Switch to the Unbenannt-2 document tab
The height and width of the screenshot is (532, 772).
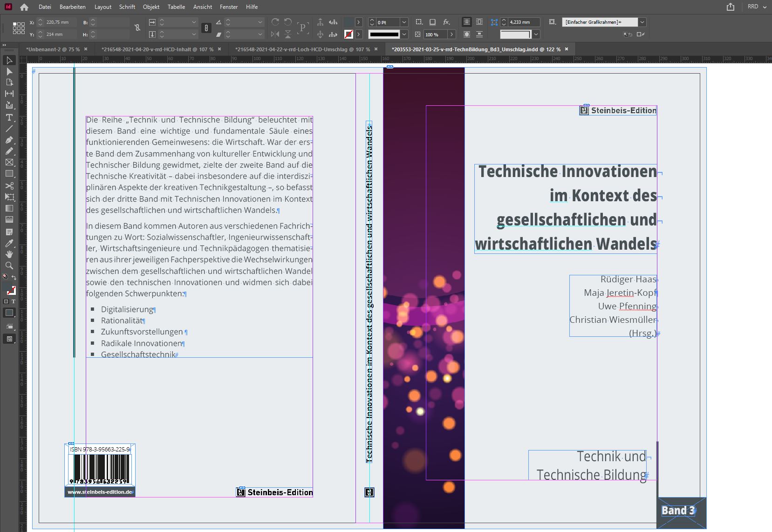click(53, 49)
